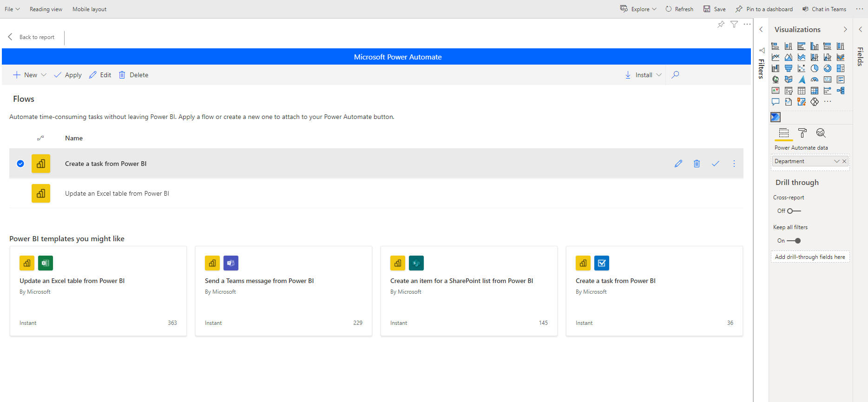Click the Refresh button
868x402 pixels.
tap(679, 9)
